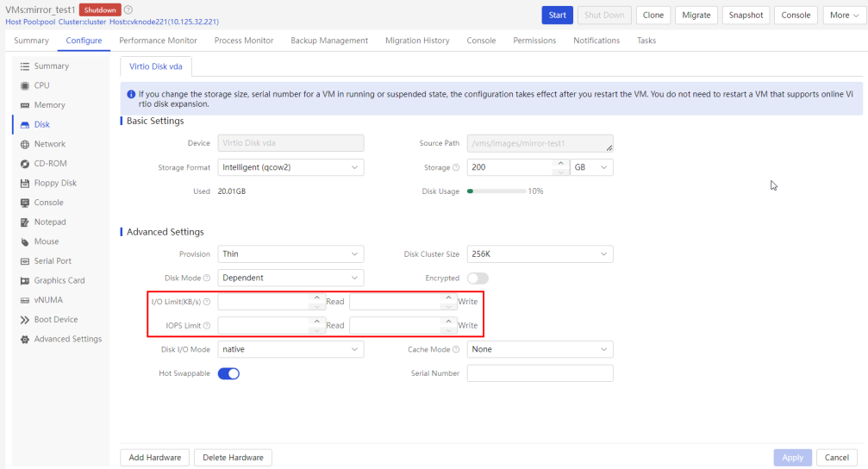
Task: Click the Mouse icon in sidebar
Action: (x=25, y=242)
